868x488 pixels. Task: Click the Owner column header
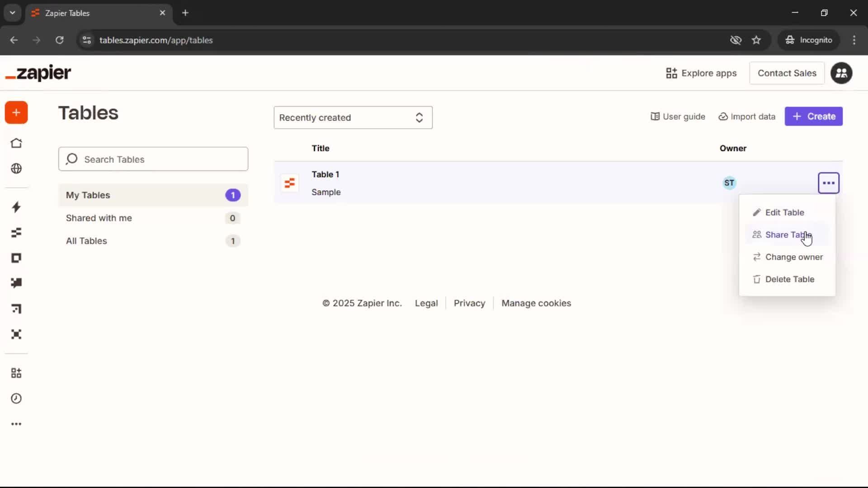pyautogui.click(x=733, y=148)
